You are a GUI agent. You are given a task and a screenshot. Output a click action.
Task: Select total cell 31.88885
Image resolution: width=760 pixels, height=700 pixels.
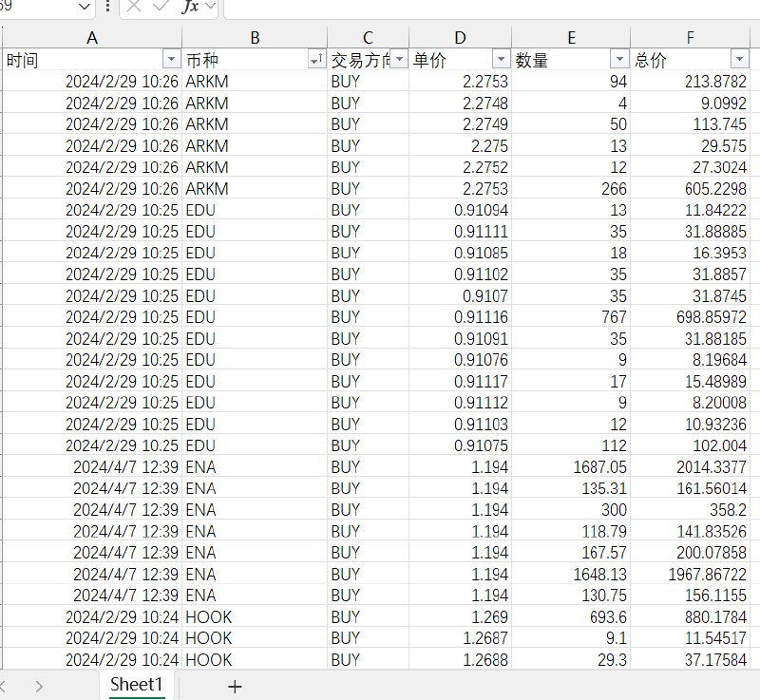[691, 231]
